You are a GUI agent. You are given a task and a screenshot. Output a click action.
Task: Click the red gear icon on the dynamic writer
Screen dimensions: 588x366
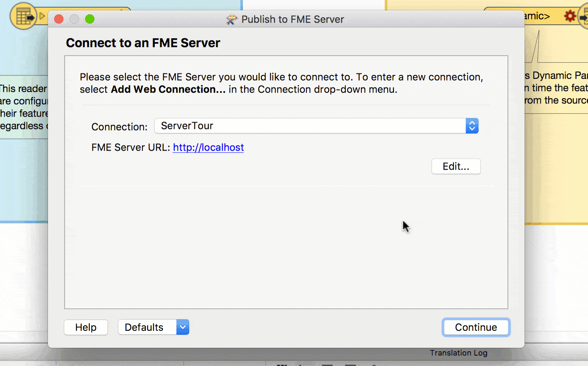pyautogui.click(x=569, y=16)
